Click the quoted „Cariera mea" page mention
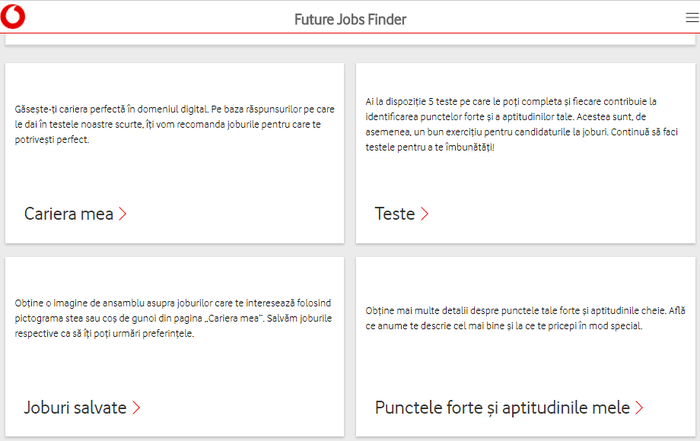700x441 pixels. [233, 318]
